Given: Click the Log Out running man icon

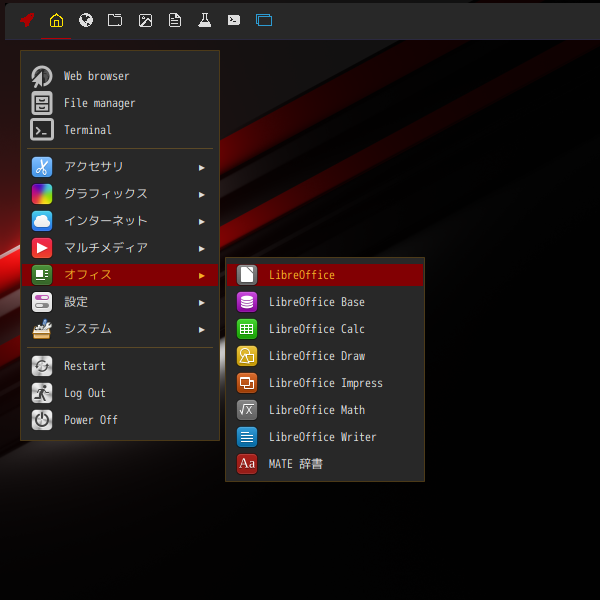Looking at the screenshot, I should click(x=42, y=393).
